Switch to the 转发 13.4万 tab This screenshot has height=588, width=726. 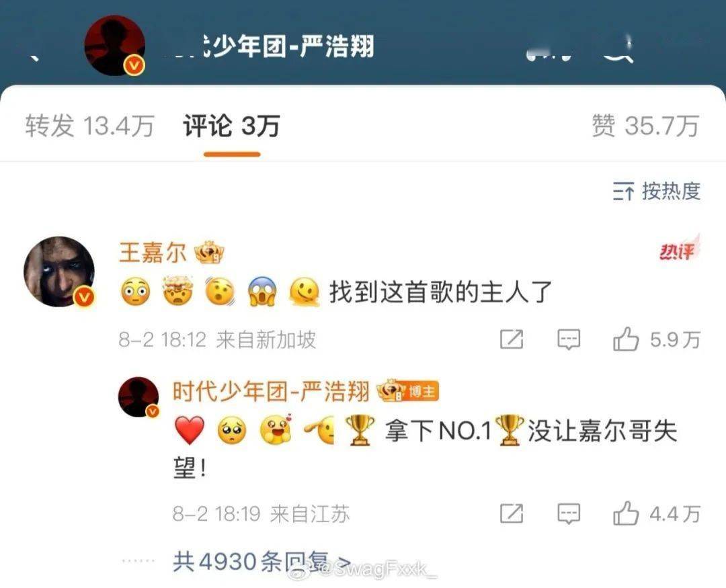[89, 126]
